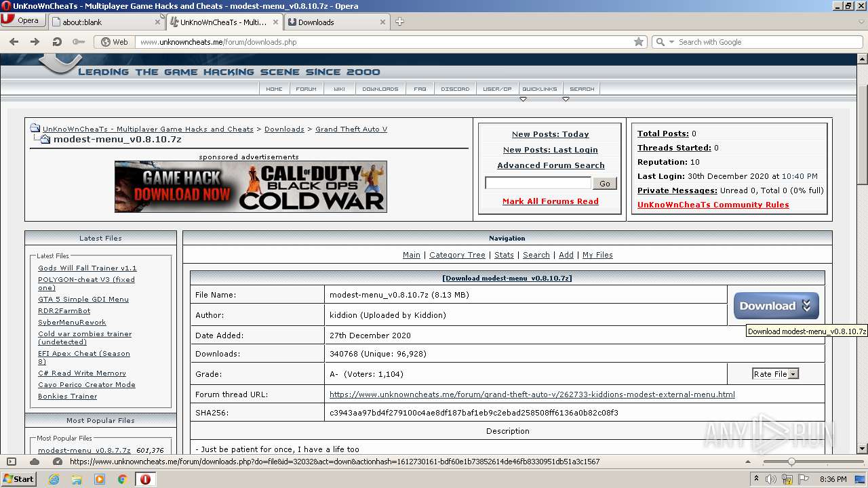Toggle the Opera panel icon in status bar
Image resolution: width=868 pixels, height=488 pixels.
click(12, 462)
